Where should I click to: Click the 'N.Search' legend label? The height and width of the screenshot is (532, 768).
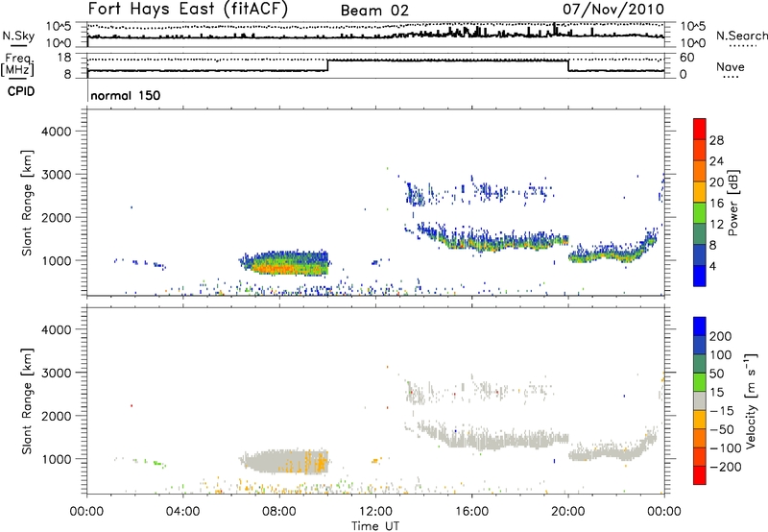point(741,36)
